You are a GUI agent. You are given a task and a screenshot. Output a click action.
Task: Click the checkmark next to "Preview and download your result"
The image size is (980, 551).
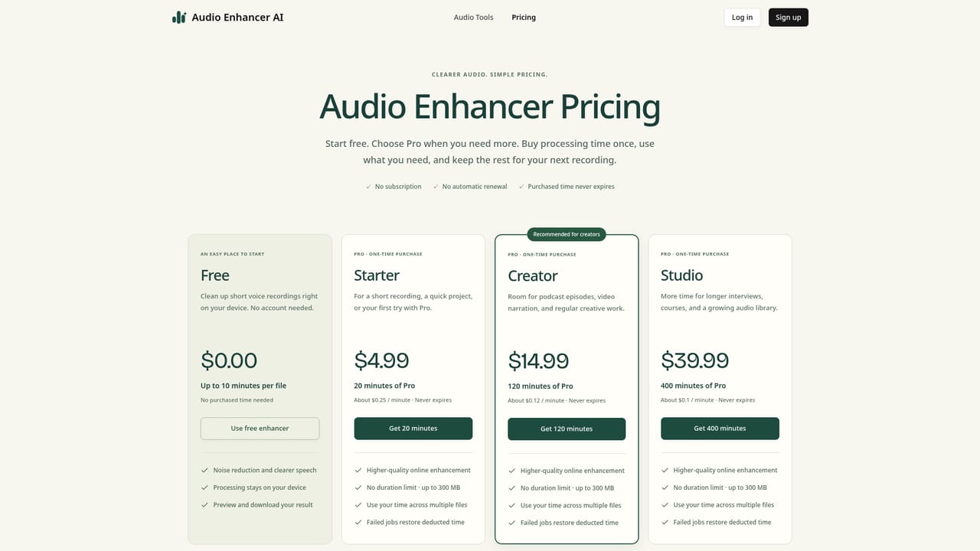tap(204, 505)
